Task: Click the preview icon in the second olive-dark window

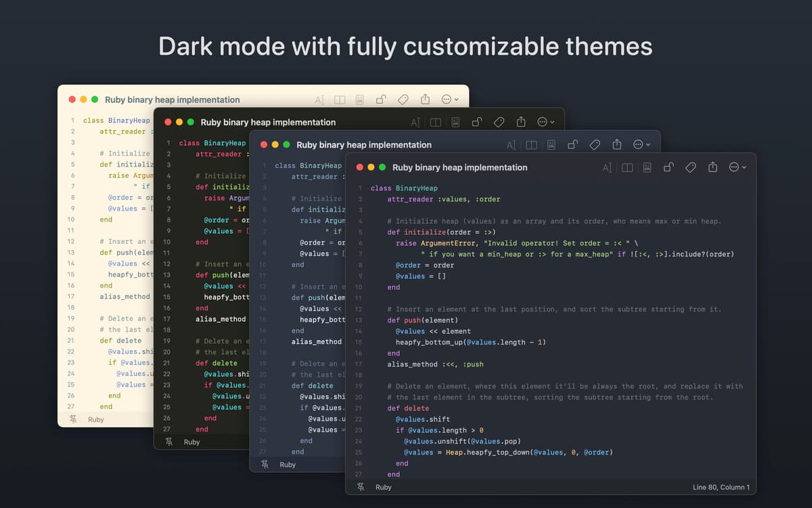Action: pos(456,123)
